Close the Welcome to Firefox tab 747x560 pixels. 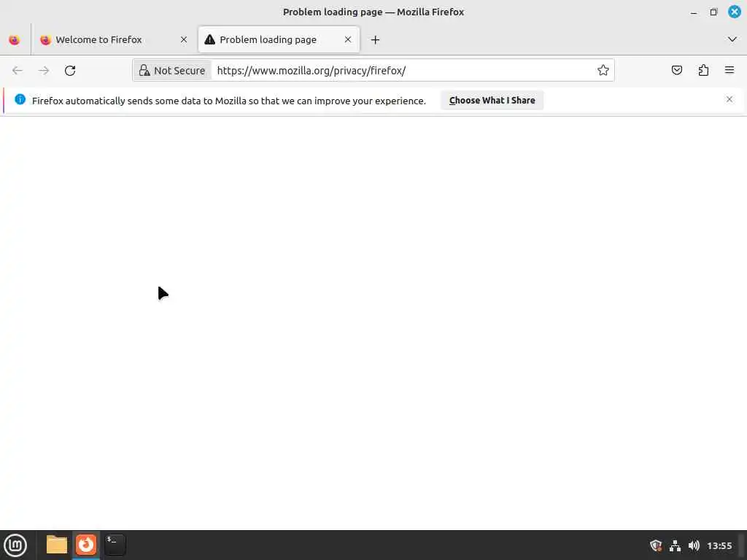(x=184, y=40)
